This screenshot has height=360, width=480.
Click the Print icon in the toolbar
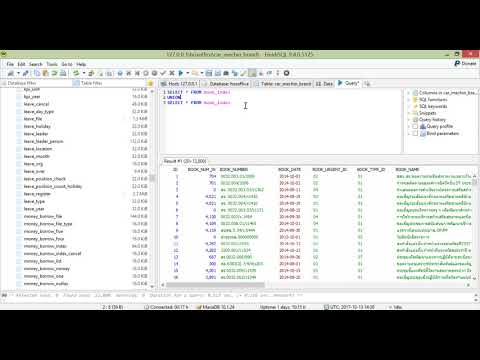tap(63, 73)
